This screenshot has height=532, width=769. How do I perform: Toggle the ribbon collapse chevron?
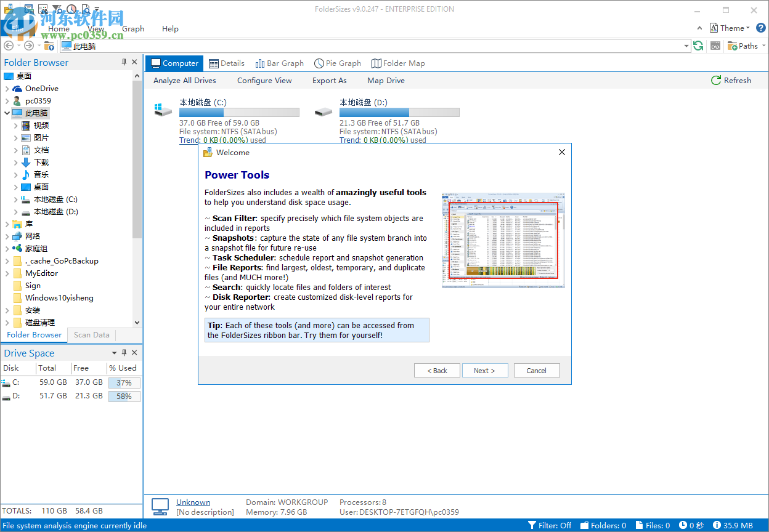699,28
